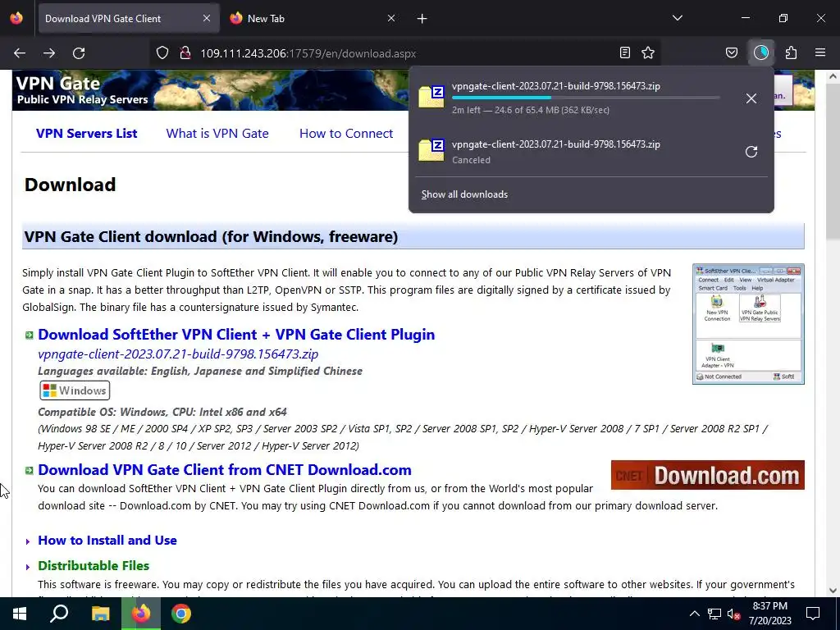Bookmark this page with the star
Image resolution: width=840 pixels, height=630 pixels.
[x=648, y=52]
